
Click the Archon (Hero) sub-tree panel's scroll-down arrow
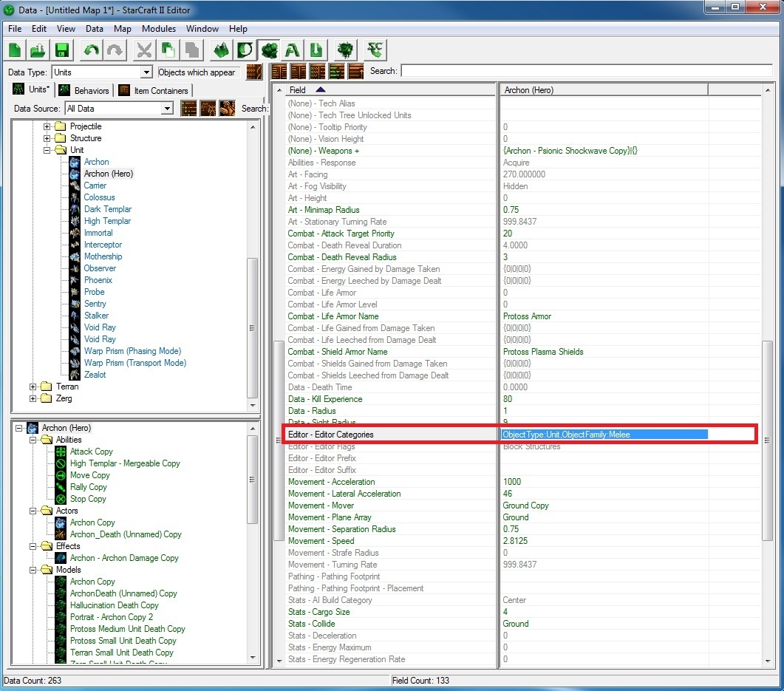coord(253,658)
